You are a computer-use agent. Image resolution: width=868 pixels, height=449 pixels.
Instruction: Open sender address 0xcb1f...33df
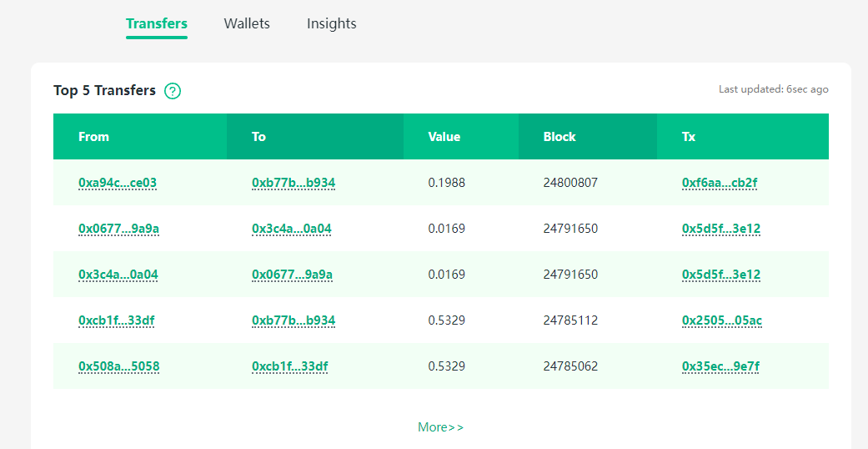pos(116,320)
